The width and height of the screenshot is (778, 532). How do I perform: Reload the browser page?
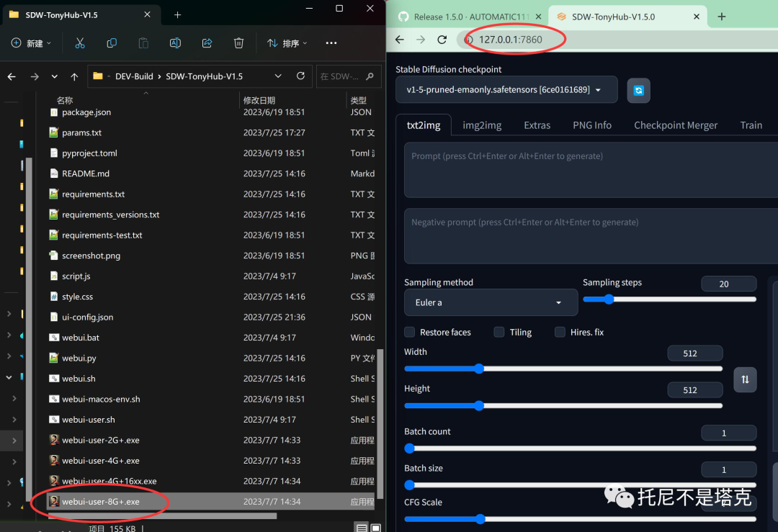point(442,39)
